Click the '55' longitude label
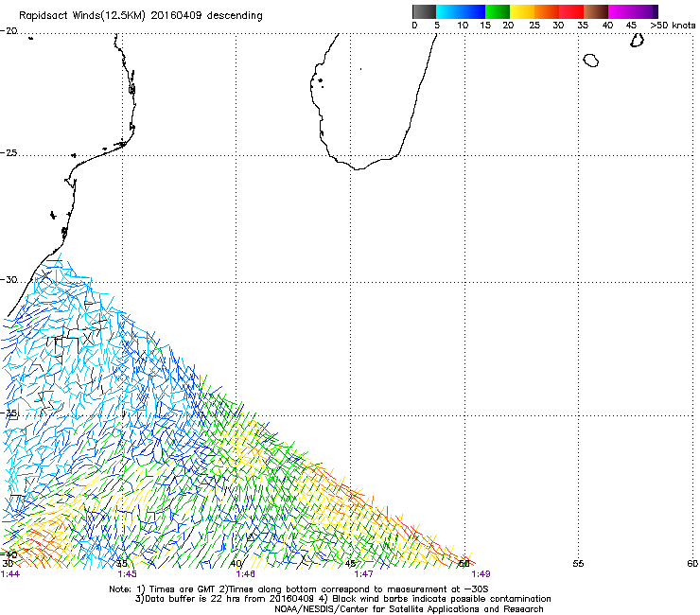Image resolution: width=700 pixels, height=615 pixels. [x=578, y=564]
